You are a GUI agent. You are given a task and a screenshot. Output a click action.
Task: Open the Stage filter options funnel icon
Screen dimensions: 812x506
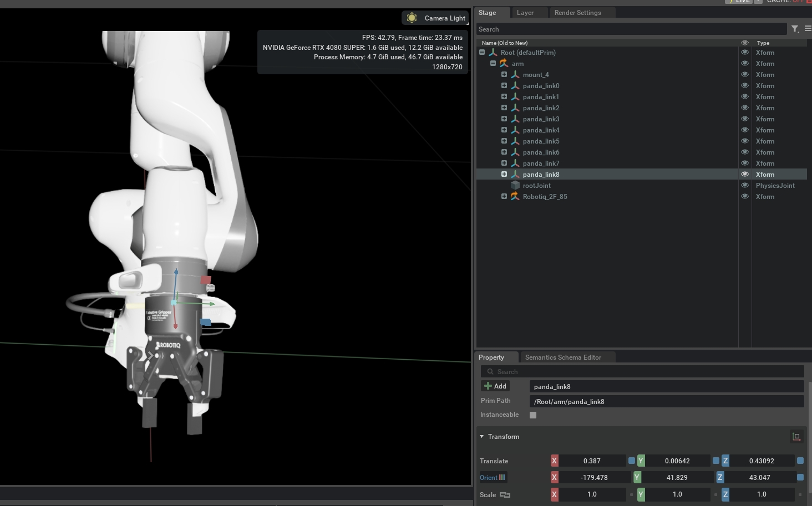[x=794, y=29]
